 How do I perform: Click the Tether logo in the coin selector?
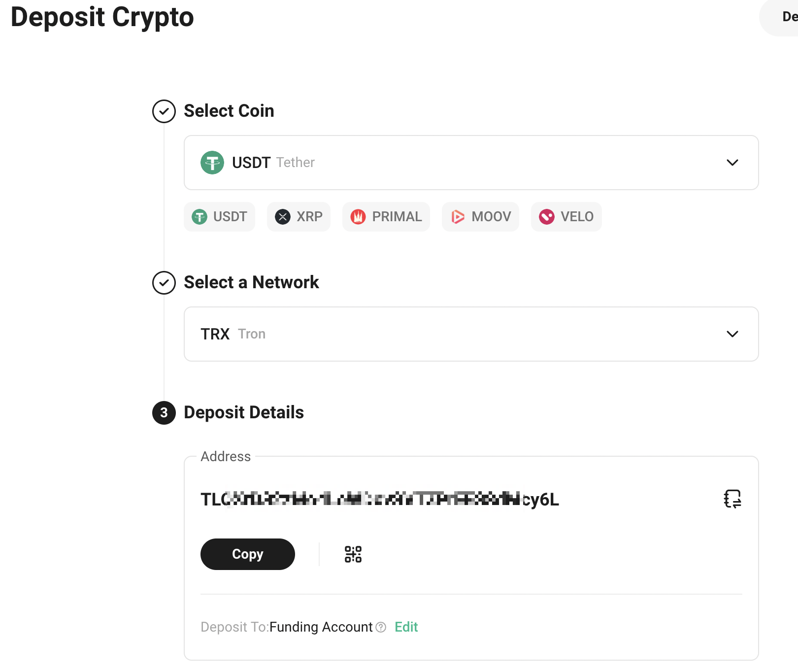coord(212,163)
